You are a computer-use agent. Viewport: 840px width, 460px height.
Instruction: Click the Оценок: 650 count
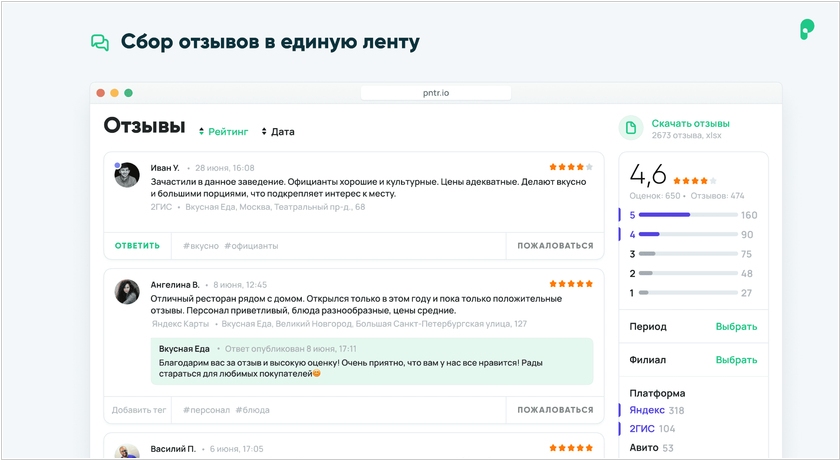coord(655,196)
